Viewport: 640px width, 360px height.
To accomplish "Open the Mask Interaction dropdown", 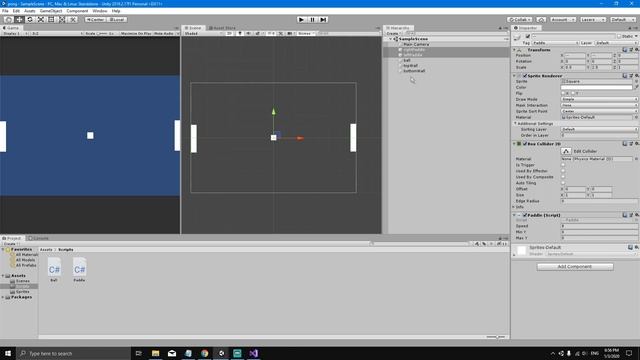I will pos(599,105).
